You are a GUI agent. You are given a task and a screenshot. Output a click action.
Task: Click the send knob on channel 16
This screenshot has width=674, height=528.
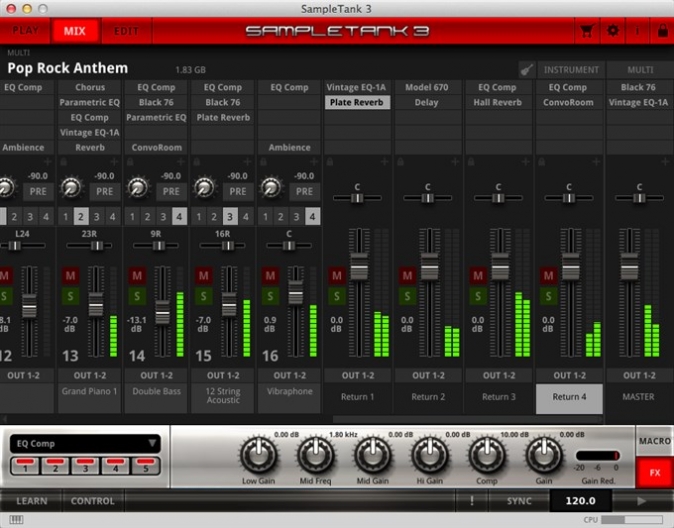pos(271,187)
